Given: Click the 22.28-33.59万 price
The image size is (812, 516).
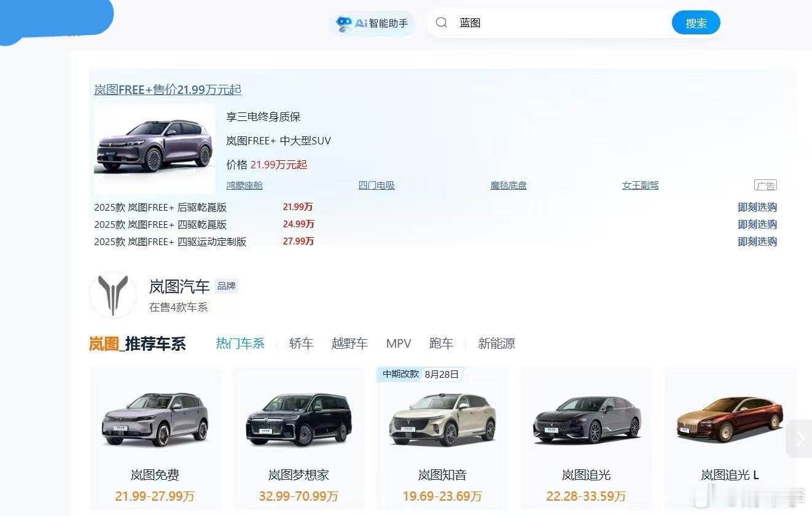Looking at the screenshot, I should pyautogui.click(x=586, y=496).
